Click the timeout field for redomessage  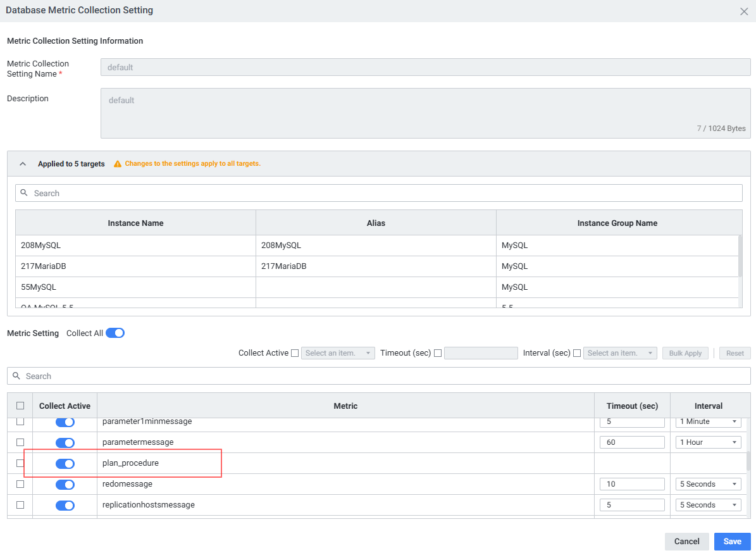pos(632,484)
